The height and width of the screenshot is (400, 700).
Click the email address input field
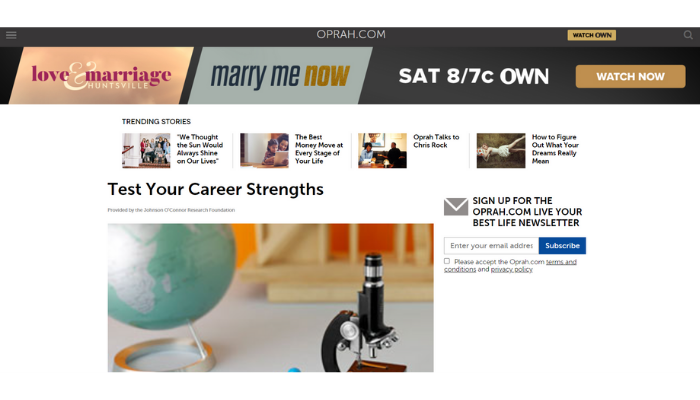pyautogui.click(x=491, y=246)
